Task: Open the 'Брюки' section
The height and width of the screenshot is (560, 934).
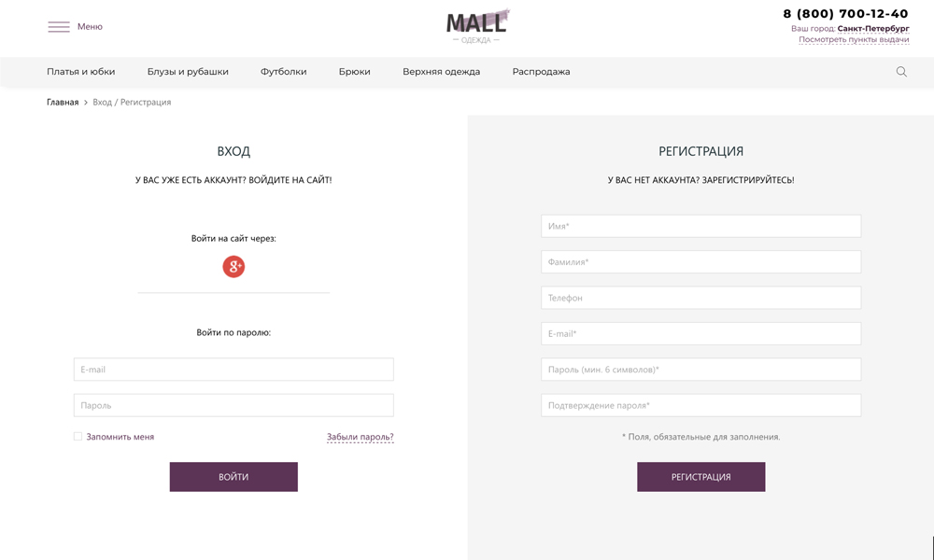Action: tap(355, 71)
